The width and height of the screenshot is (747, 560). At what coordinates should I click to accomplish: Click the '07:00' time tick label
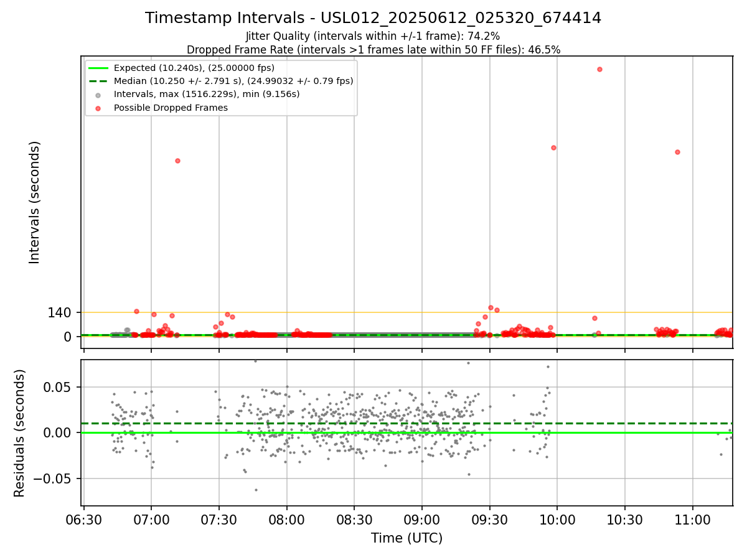pos(151,520)
